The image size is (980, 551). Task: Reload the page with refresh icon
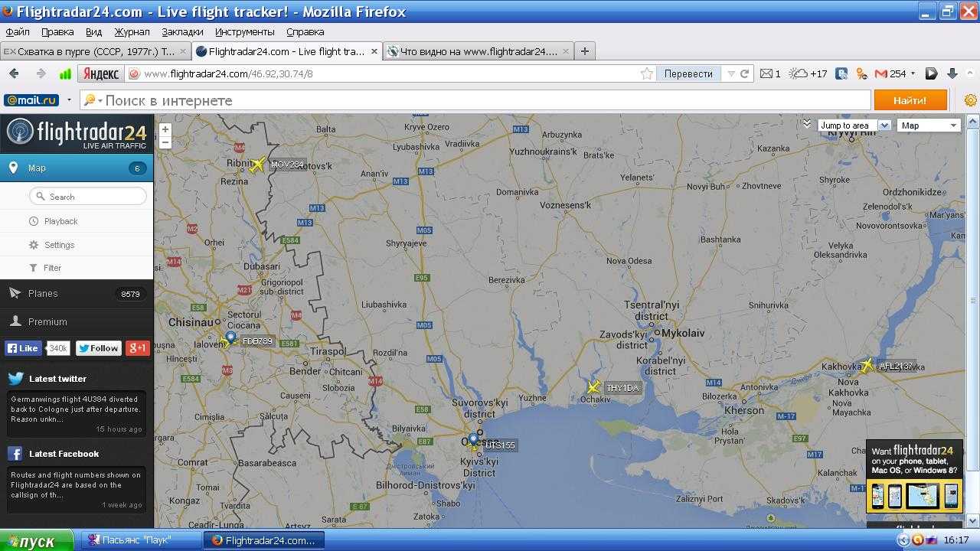[744, 74]
